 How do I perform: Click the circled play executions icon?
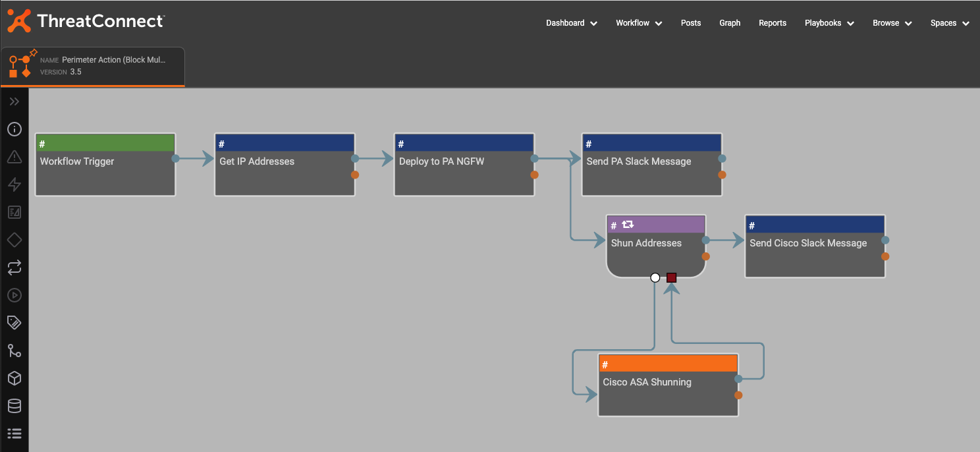pos(14,295)
